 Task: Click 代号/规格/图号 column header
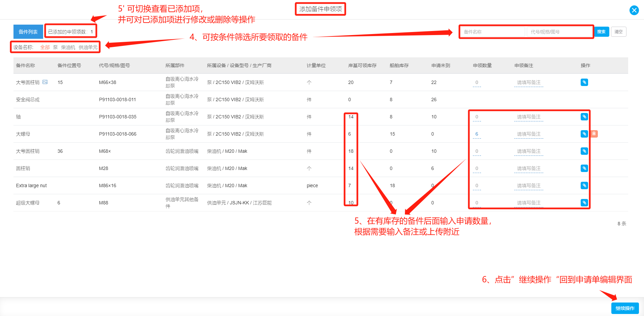coord(114,65)
